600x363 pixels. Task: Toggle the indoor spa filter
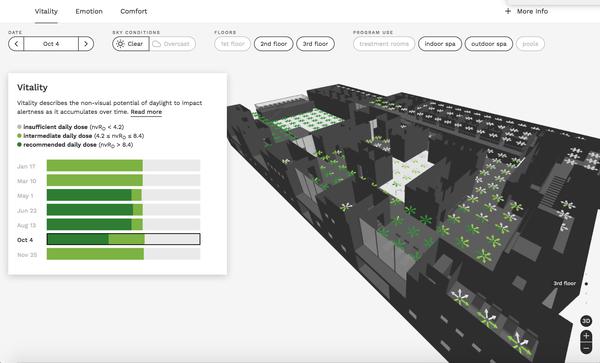click(440, 44)
